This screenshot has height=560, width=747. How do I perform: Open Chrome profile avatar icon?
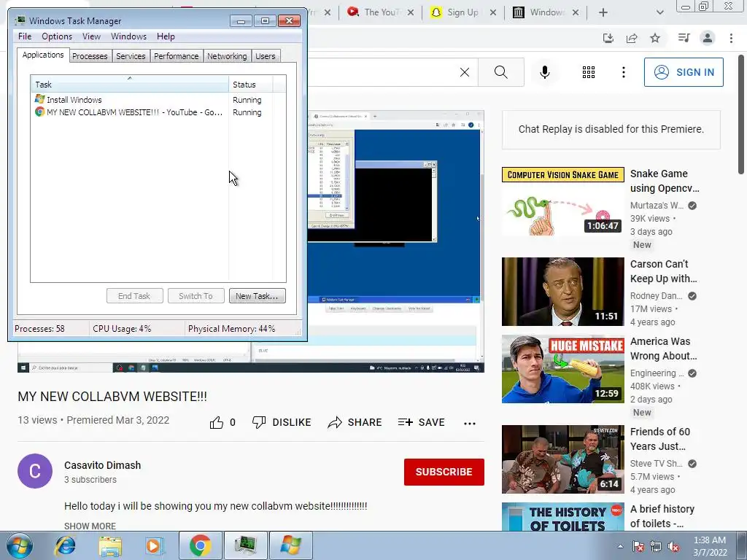tap(708, 38)
